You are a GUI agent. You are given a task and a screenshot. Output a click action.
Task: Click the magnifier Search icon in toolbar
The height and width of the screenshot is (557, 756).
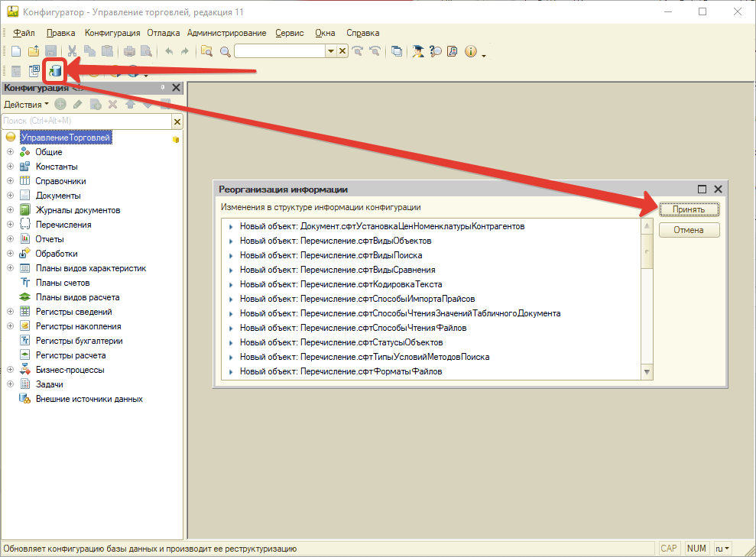click(226, 51)
